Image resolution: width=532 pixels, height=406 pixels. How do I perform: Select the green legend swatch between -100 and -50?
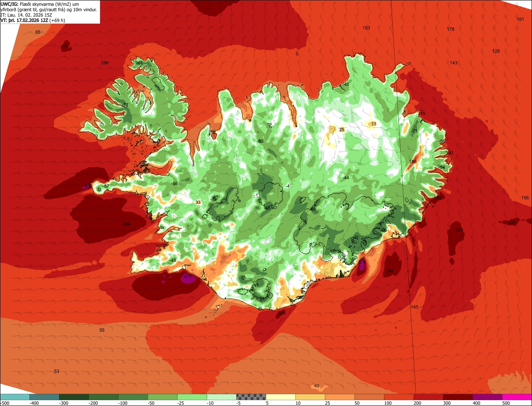133,396
